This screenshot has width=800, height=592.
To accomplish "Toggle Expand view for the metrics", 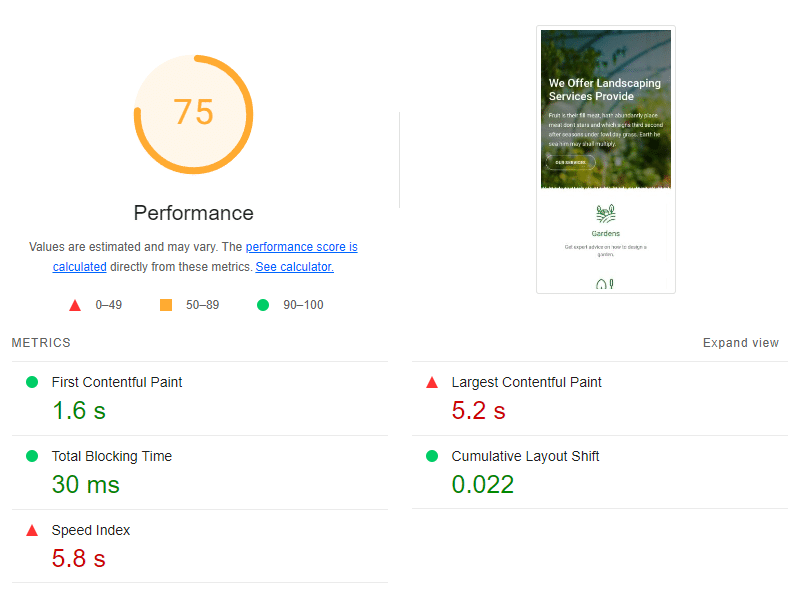I will tap(740, 343).
